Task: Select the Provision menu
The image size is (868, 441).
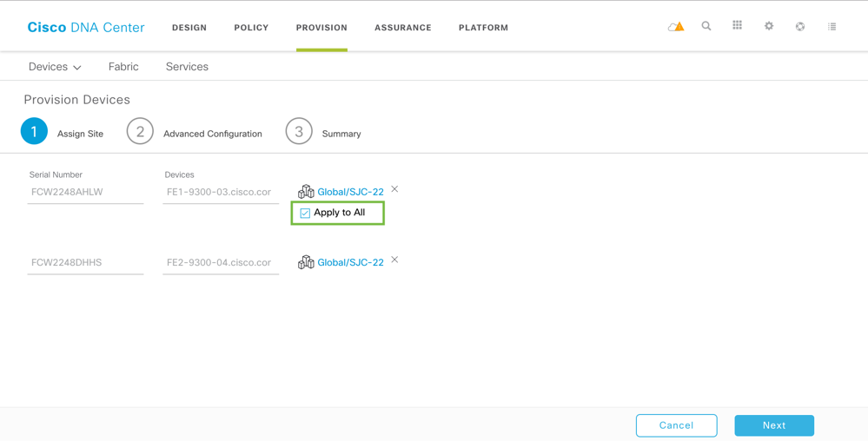Action: point(321,28)
